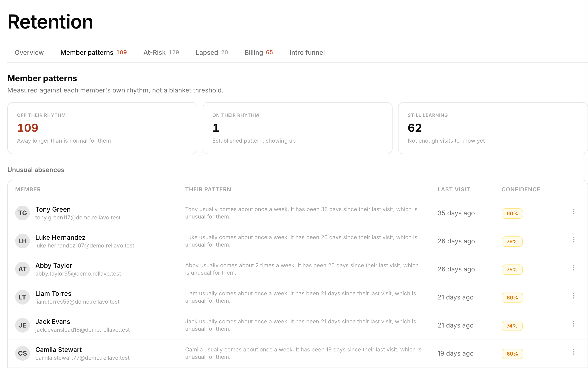
Task: Open the three-dot menu for Abby Taylor
Action: click(574, 268)
